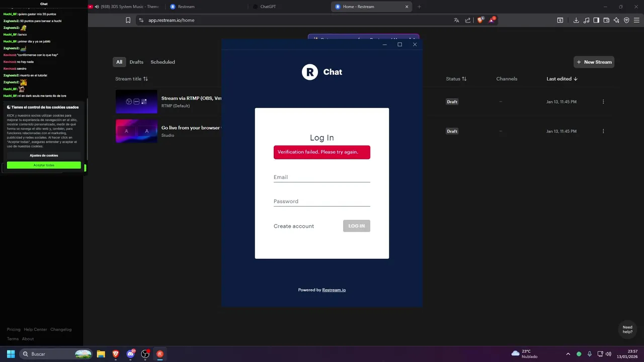
Task: Switch to the Scheduled tab
Action: (163, 62)
